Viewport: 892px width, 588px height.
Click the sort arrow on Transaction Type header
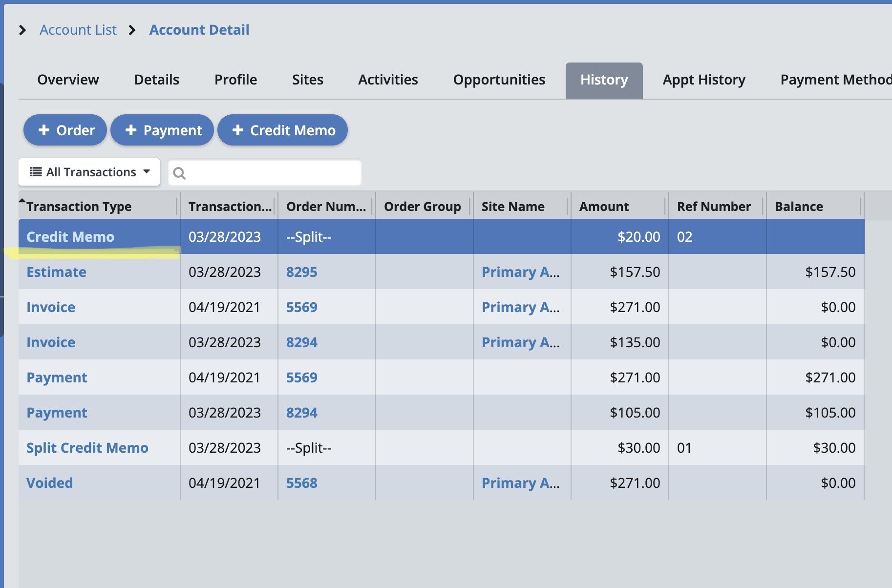(x=22, y=201)
